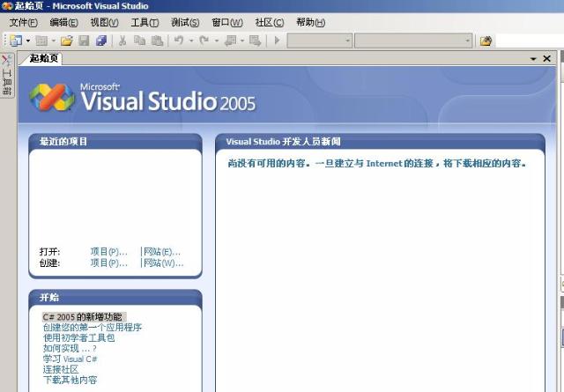Open the 学习 Visual C# link
Viewport: 564px width, 392px height.
click(x=70, y=359)
